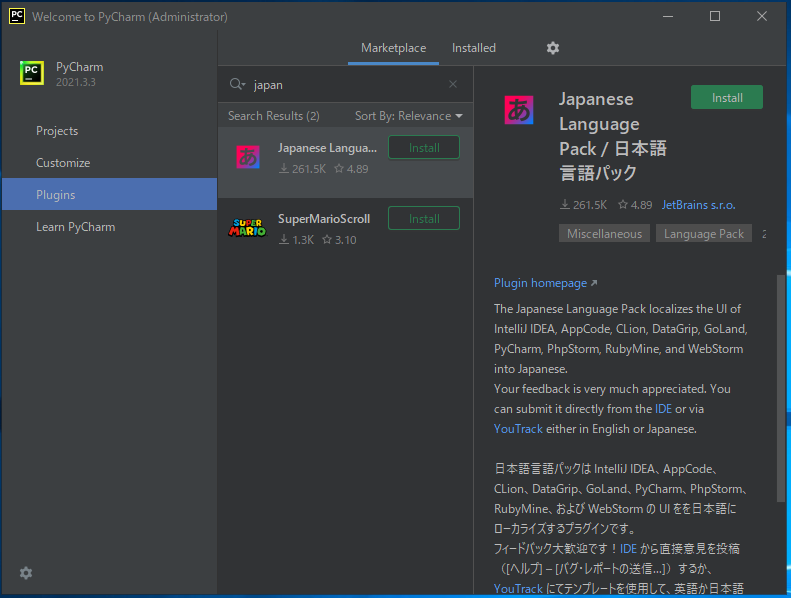Switch to the Installed tab
Screen dimensions: 791x598
[474, 48]
